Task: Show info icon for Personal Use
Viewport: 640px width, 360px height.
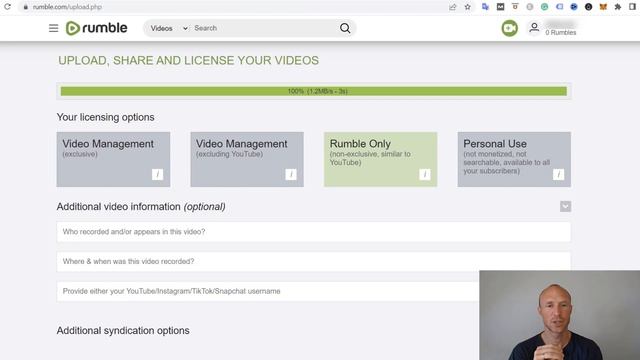Action: coord(558,174)
